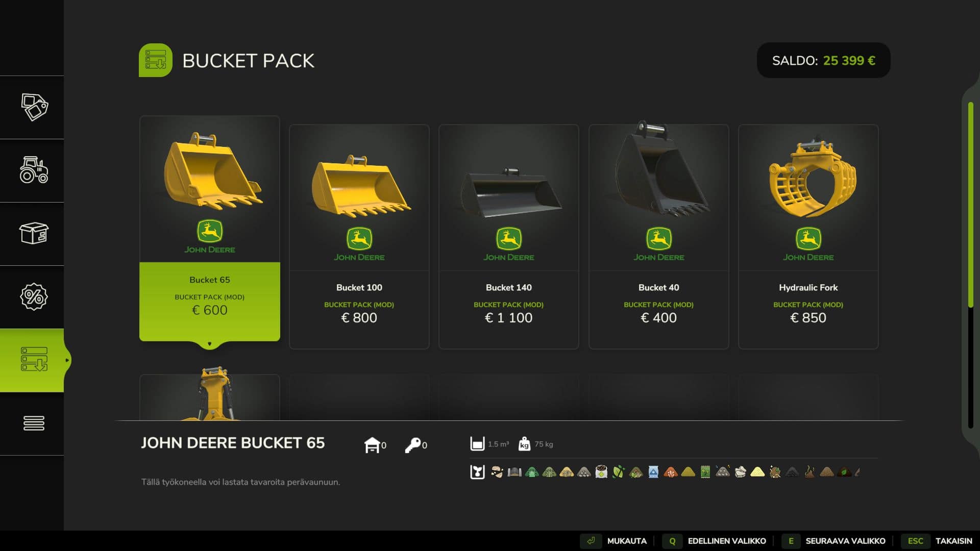
Task: Click SEURAAVA VALIKKO next menu button
Action: tap(834, 541)
